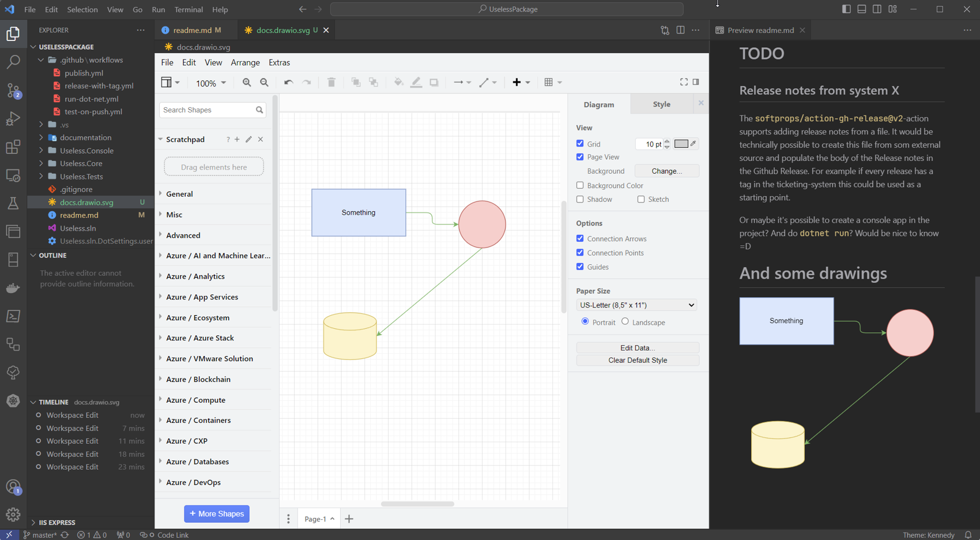Uncheck the Grid checkbox
Screen dimensions: 980x540
point(580,144)
